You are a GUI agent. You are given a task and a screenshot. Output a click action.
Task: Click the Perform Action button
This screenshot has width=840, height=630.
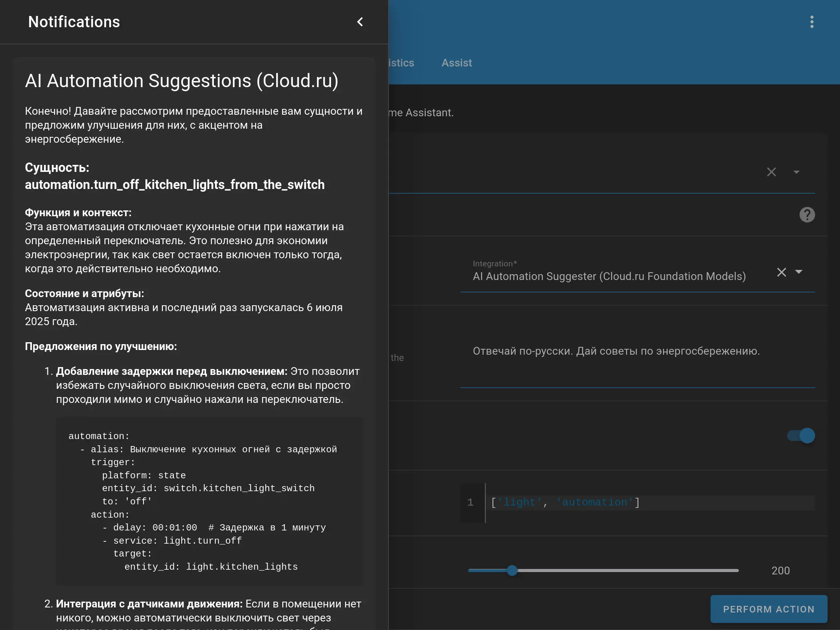coord(768,609)
